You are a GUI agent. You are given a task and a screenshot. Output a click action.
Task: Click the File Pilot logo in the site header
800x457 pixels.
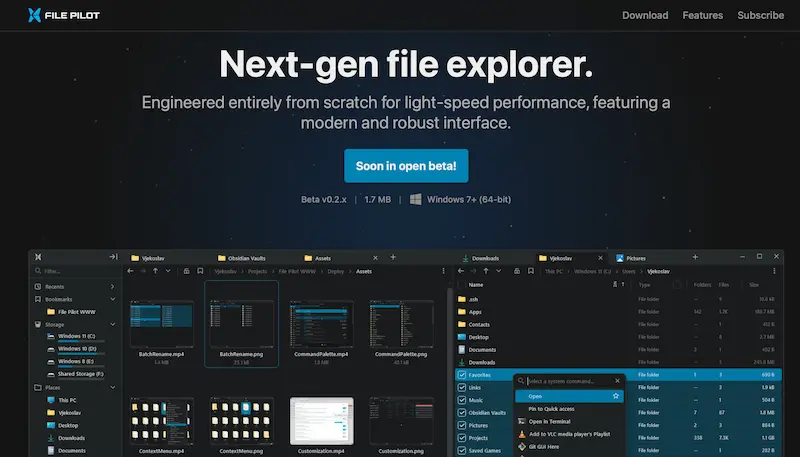(x=64, y=15)
